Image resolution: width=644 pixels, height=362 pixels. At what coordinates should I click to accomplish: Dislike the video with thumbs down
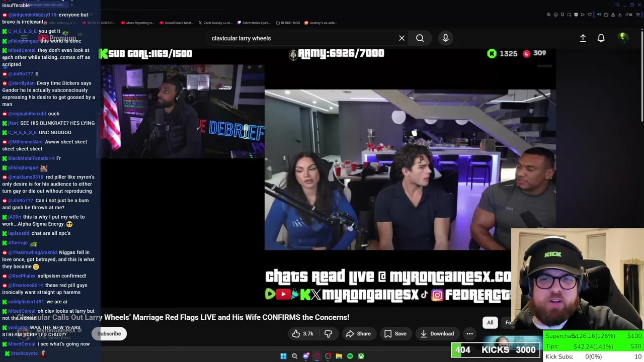[x=328, y=333]
